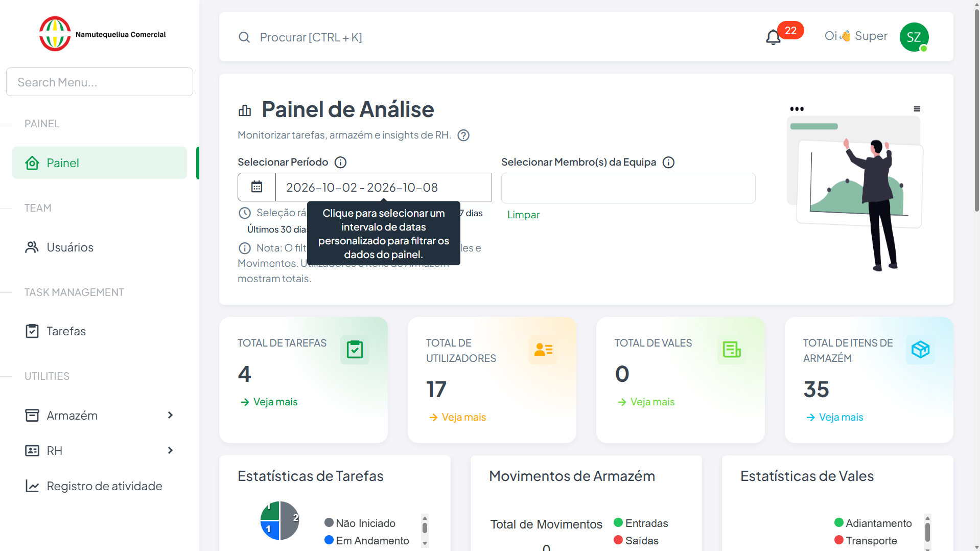Click the Tarefas checkbox icon in sidebar
The image size is (980, 551).
point(32,331)
